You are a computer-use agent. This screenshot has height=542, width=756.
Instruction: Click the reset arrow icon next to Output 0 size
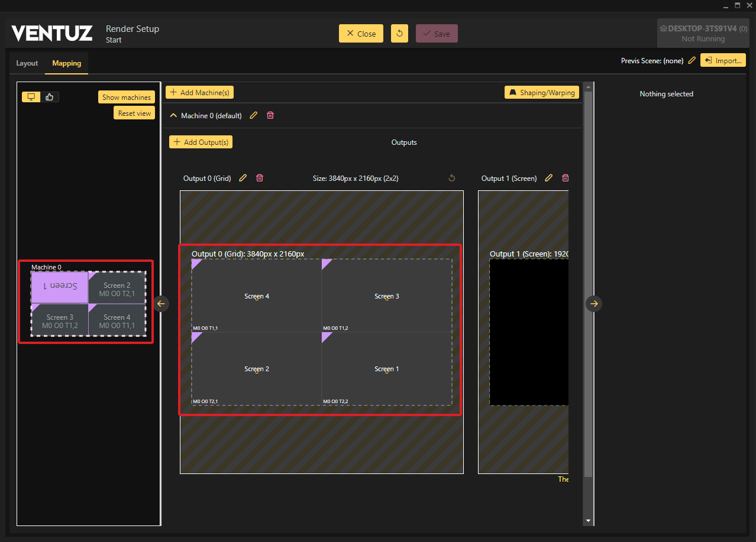point(452,178)
